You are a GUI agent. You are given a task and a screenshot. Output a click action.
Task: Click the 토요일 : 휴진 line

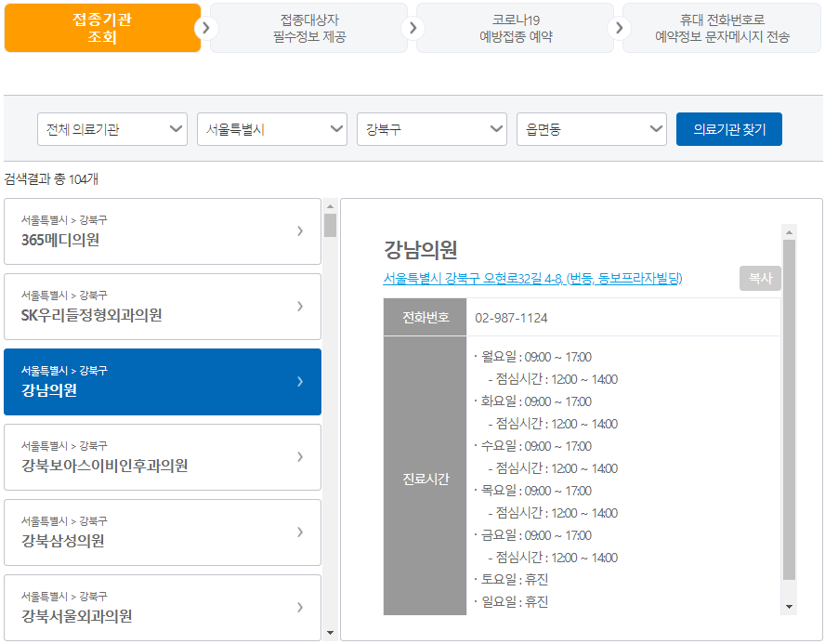pos(511,580)
